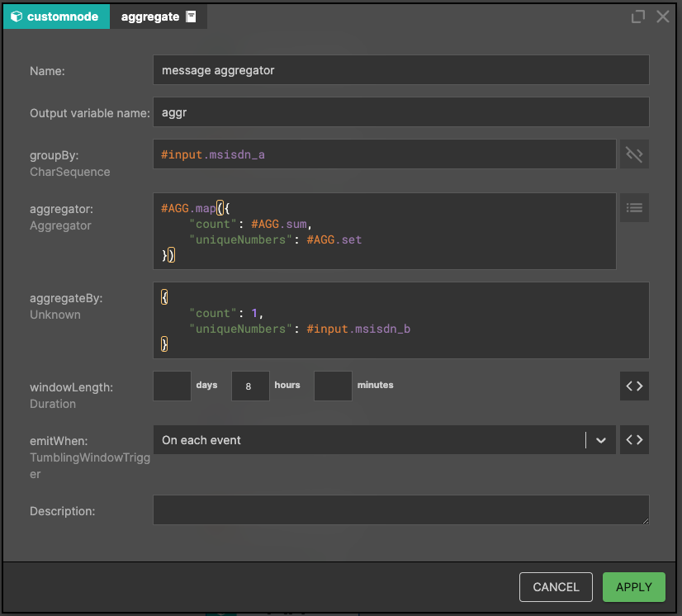Screen dimensions: 682x616
Task: Open the aggregate documentation icon
Action: coord(191,17)
